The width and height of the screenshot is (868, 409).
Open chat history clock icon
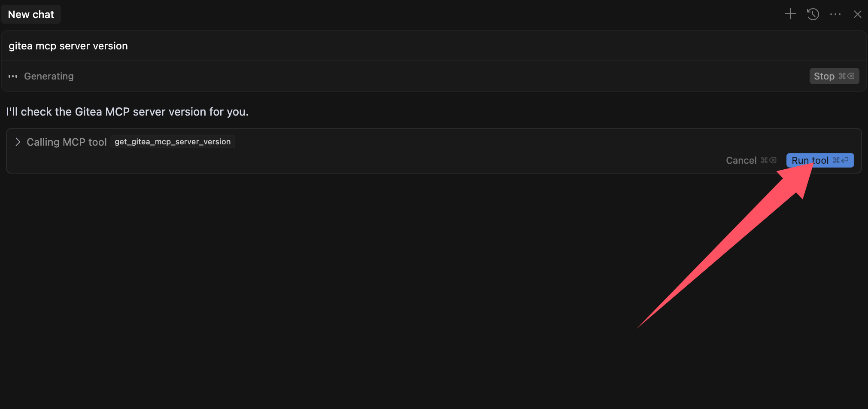coord(813,14)
